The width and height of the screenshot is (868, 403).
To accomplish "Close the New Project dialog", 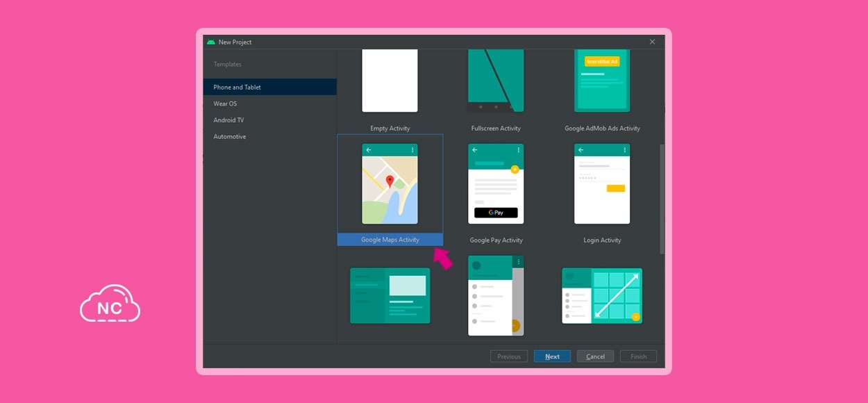I will pos(652,42).
